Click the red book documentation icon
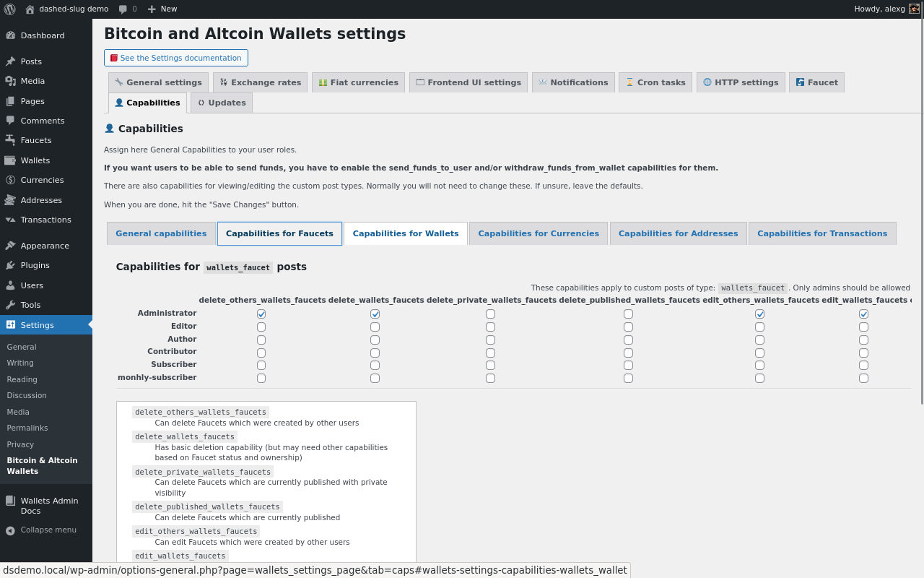Viewport: 924px width, 578px height. (x=114, y=58)
